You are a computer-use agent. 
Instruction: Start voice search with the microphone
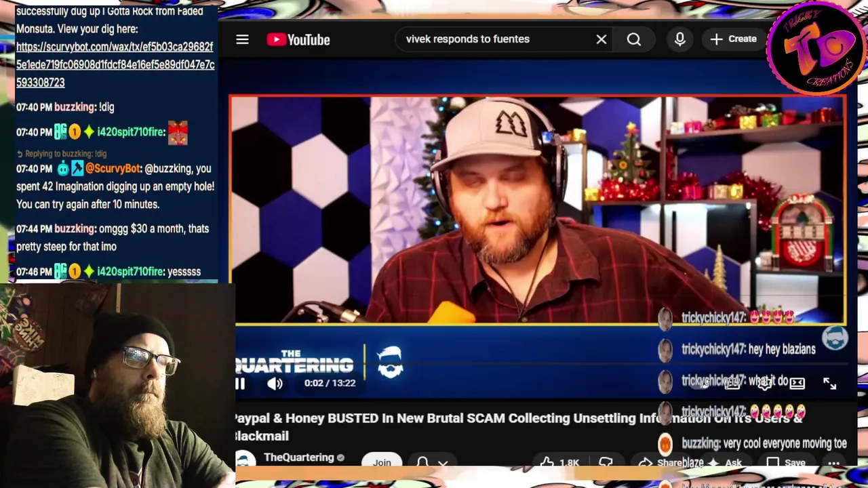(x=680, y=39)
